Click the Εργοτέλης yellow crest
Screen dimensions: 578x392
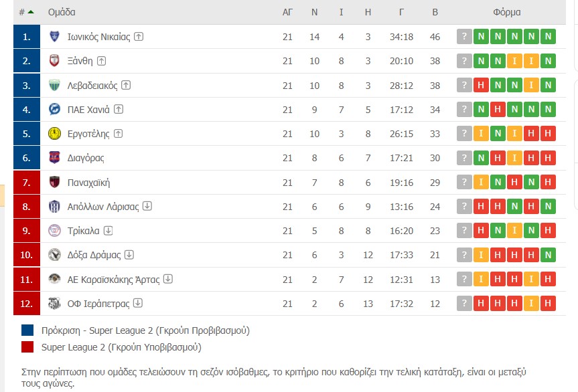[55, 134]
